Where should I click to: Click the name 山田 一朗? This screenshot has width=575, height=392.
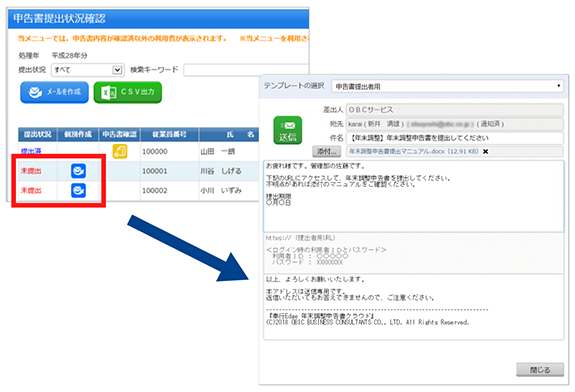tap(217, 151)
